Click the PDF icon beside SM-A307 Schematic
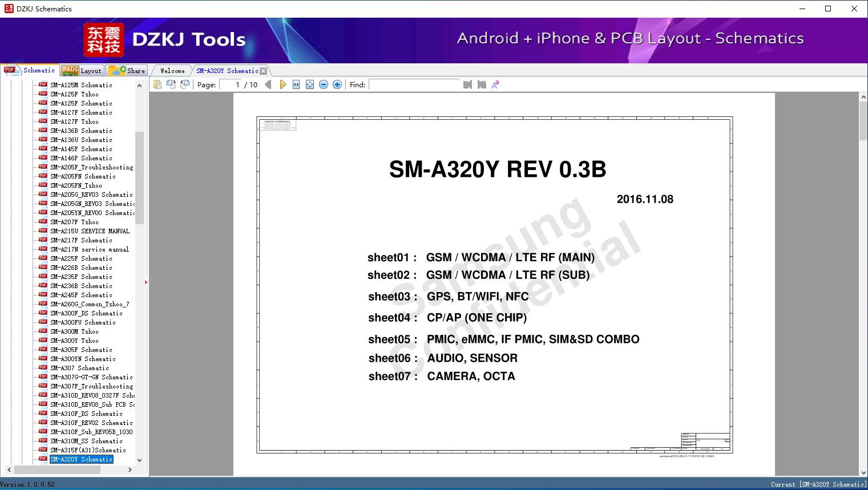Viewport: 868px width, 490px height. [43, 367]
